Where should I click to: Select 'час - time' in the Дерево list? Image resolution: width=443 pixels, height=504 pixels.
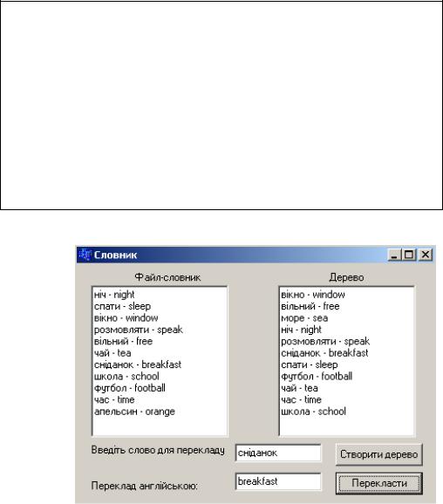[301, 400]
